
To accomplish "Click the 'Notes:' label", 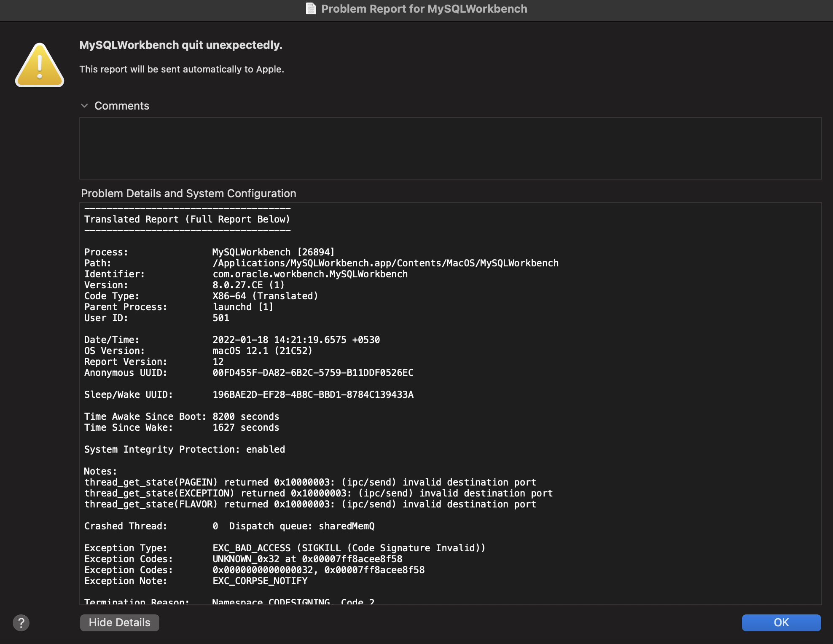I will point(100,471).
